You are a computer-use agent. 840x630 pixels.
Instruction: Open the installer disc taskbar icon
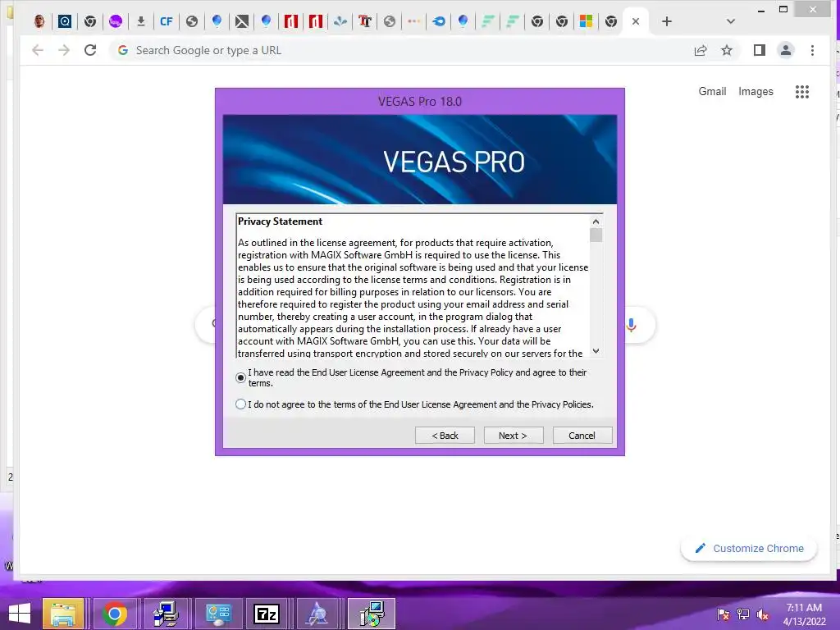point(372,614)
